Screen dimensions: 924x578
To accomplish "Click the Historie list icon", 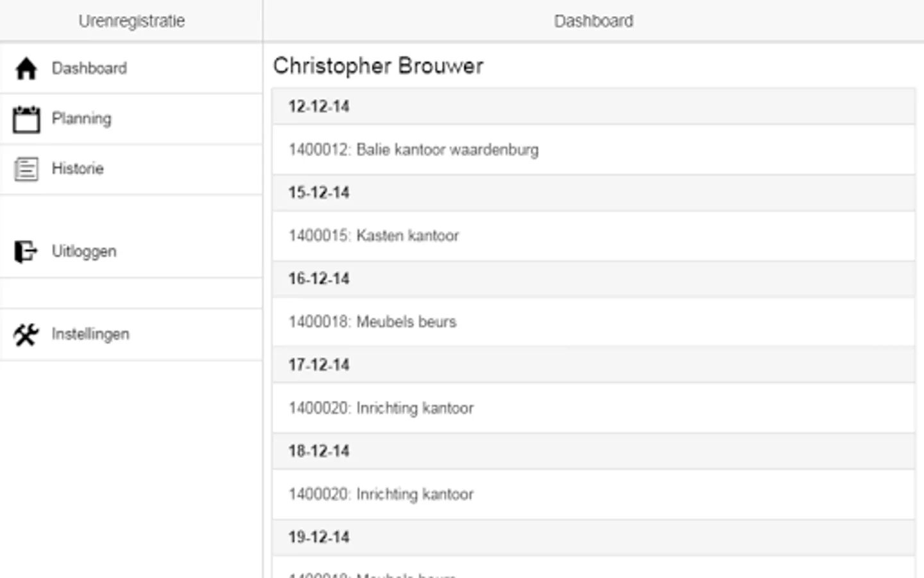I will click(26, 169).
